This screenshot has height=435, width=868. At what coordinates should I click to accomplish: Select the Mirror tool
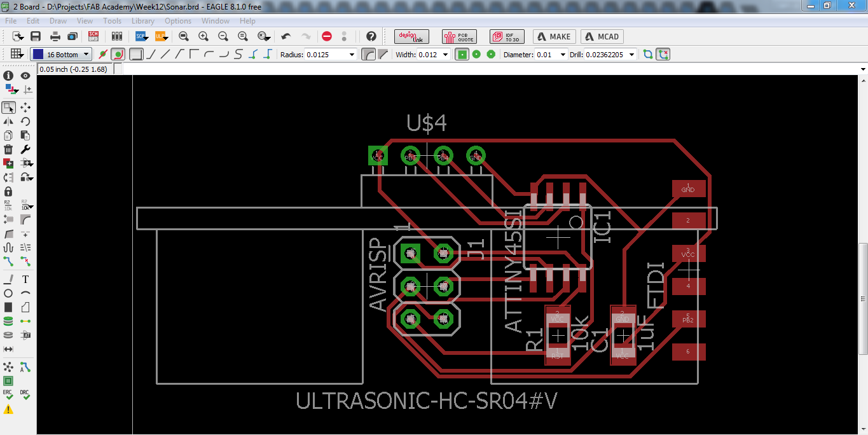9,121
